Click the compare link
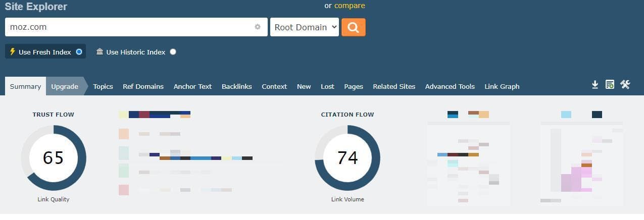 (350, 6)
